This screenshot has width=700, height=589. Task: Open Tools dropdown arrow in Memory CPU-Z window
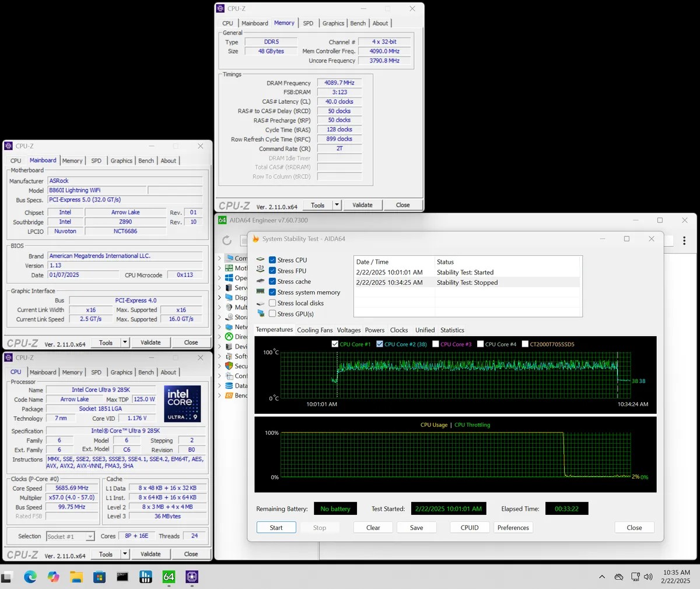[x=337, y=205]
